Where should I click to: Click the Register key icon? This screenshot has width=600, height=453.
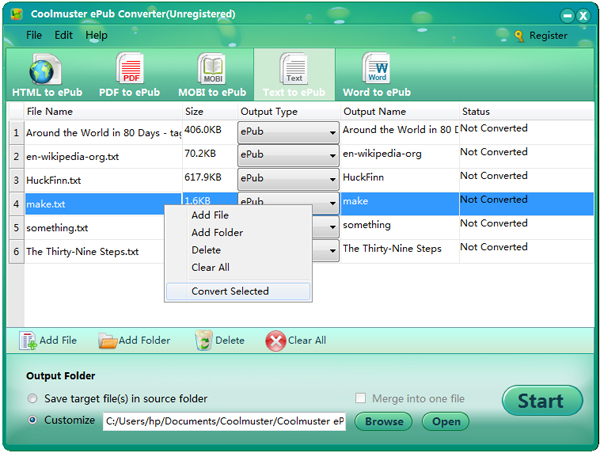pos(519,36)
